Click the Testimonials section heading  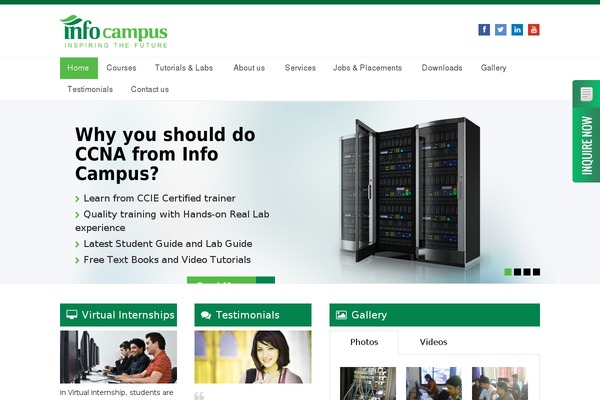253,315
